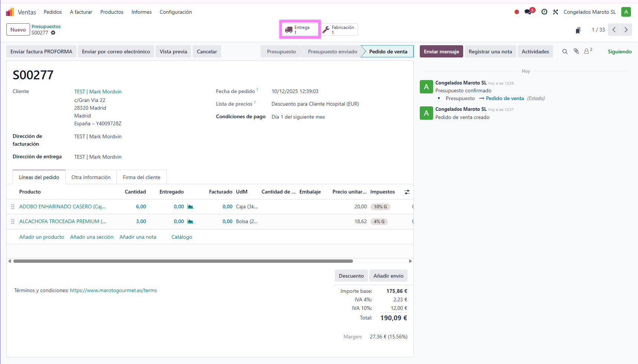Switch to the Otra Información tab

(x=91, y=177)
